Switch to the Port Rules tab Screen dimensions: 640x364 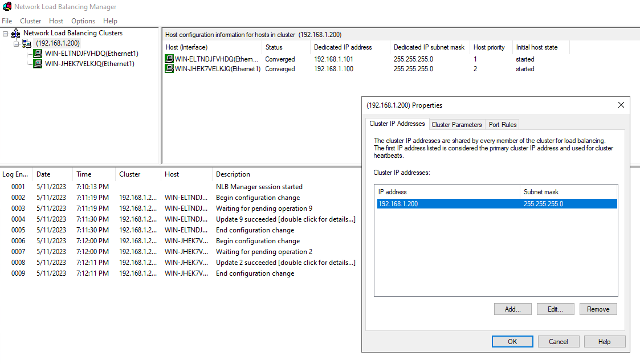(502, 124)
